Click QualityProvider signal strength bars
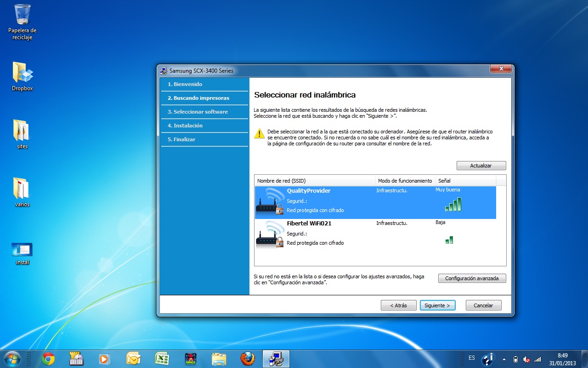The image size is (588, 368). click(453, 204)
